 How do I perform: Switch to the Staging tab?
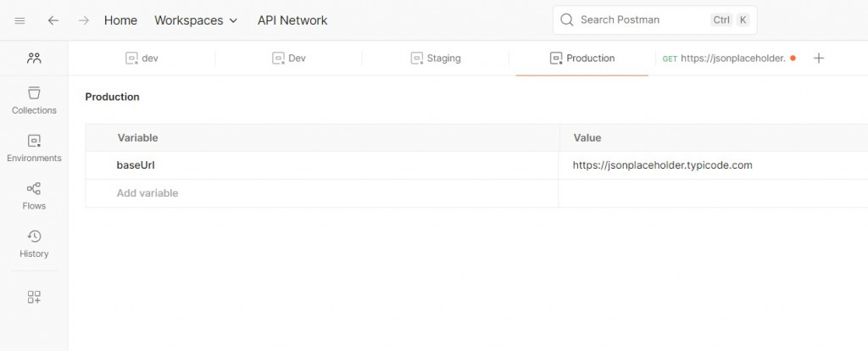[x=436, y=58]
